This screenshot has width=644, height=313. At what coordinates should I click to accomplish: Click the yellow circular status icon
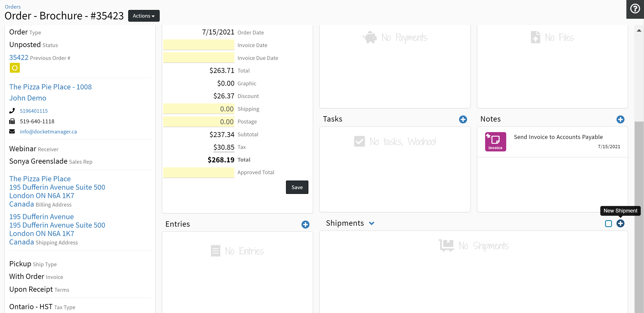(15, 68)
